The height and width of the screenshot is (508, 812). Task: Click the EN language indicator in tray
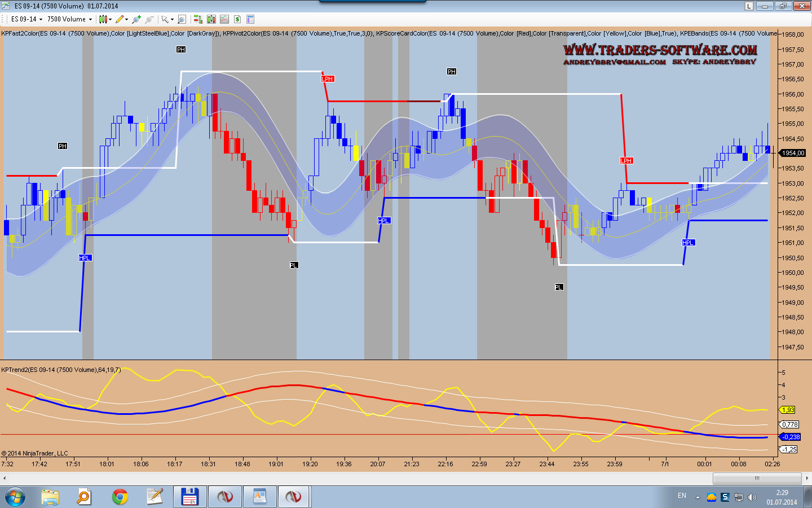682,496
